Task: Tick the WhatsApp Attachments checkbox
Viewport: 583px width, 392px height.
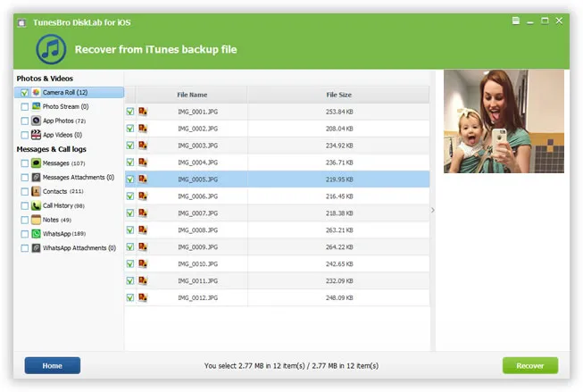Action: (24, 248)
